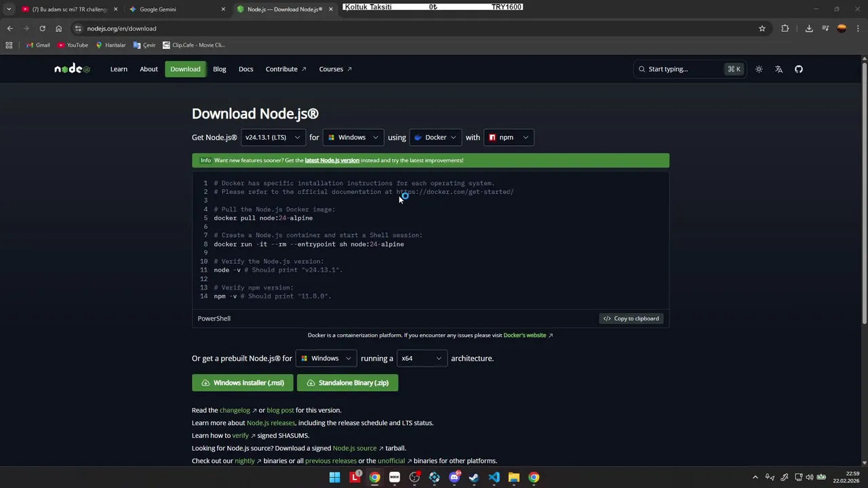Open the operating system dropdown after 'for'
The height and width of the screenshot is (488, 868).
click(x=353, y=138)
